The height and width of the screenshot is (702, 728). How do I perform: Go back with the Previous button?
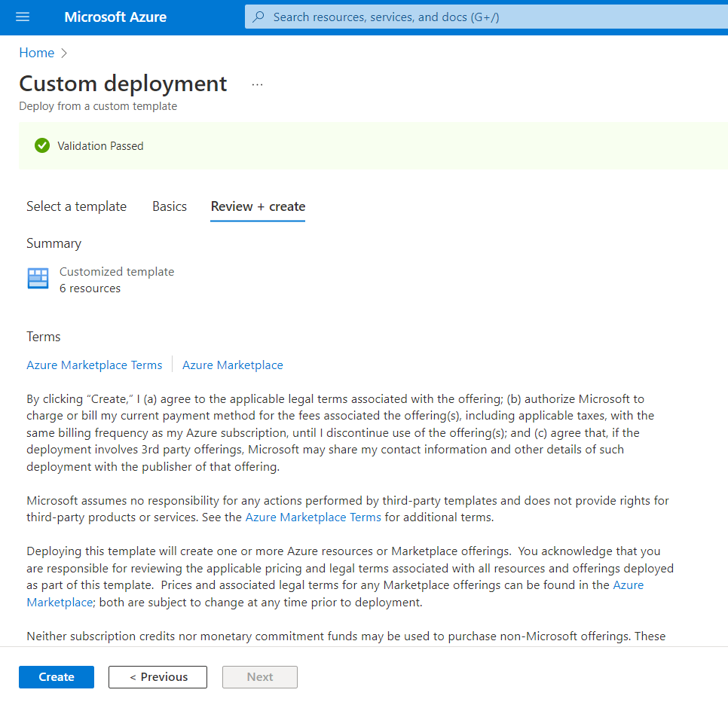pos(158,677)
